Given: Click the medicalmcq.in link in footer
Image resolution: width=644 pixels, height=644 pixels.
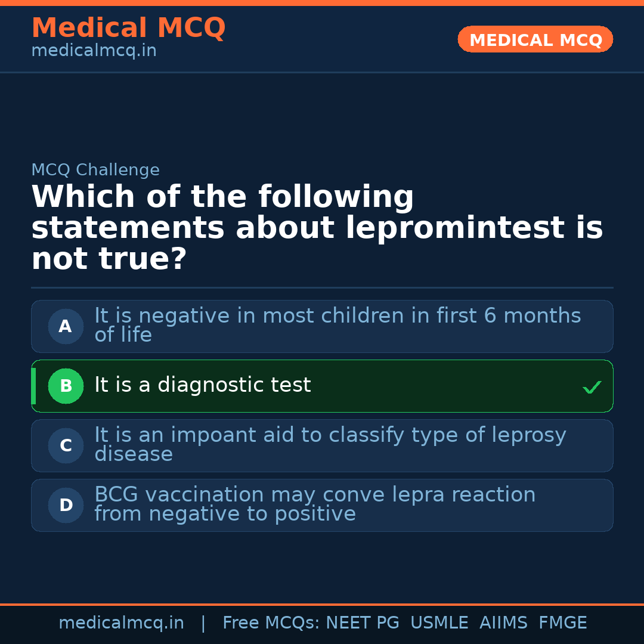Looking at the screenshot, I should 121,623.
